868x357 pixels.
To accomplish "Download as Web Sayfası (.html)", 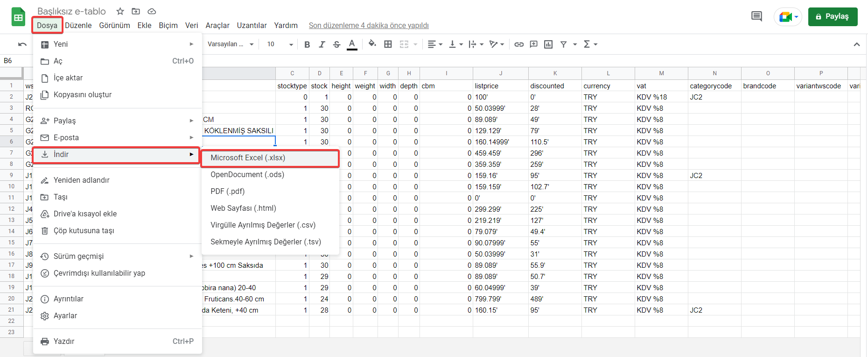I will tap(270, 208).
